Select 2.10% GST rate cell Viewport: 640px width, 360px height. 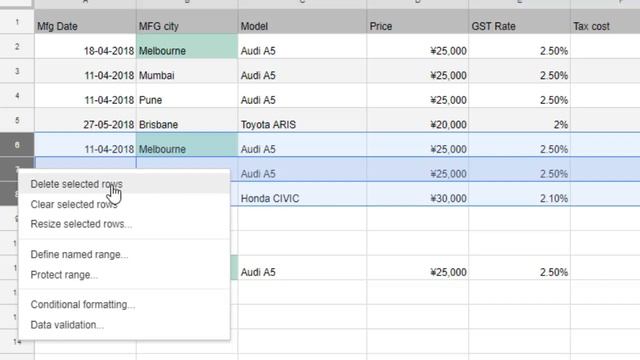pyautogui.click(x=519, y=194)
